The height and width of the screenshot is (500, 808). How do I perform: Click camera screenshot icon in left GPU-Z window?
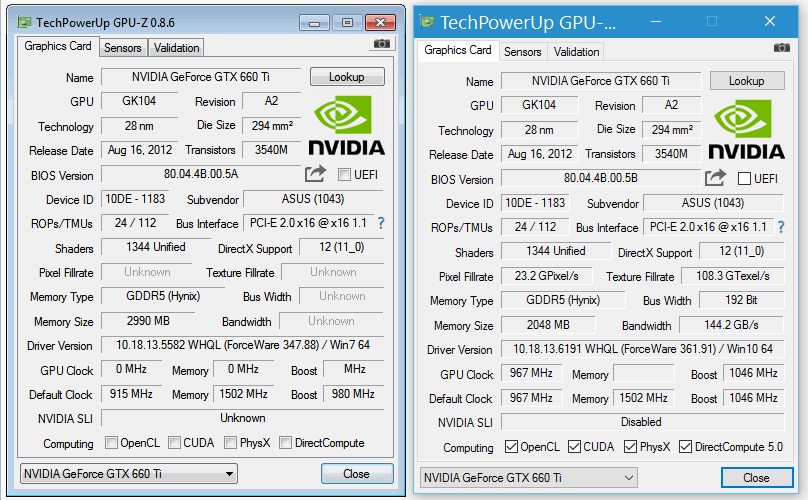[x=381, y=44]
